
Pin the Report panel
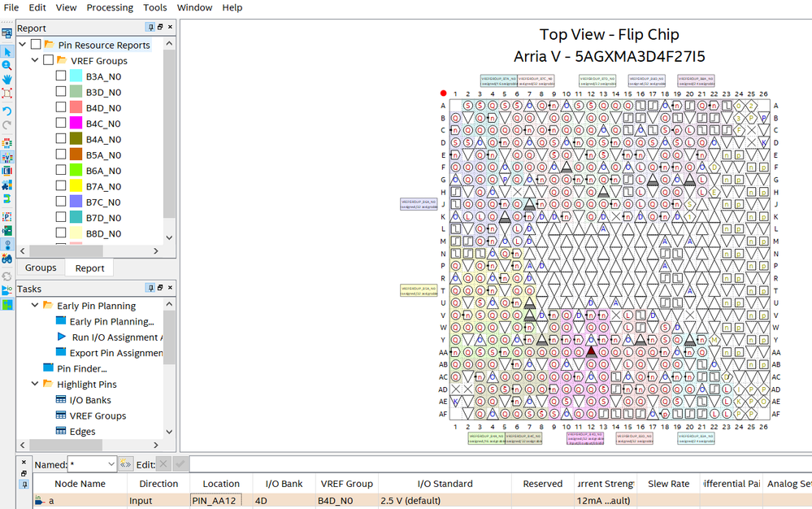150,27
